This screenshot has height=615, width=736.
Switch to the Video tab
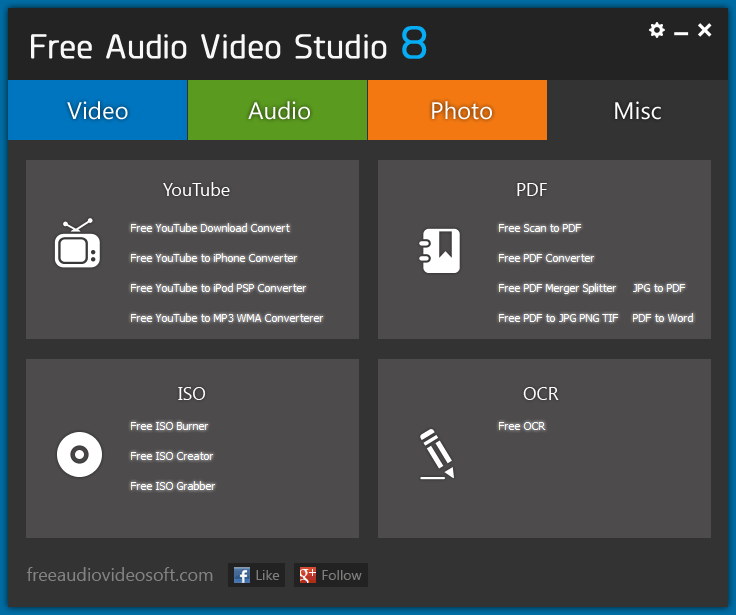(98, 110)
